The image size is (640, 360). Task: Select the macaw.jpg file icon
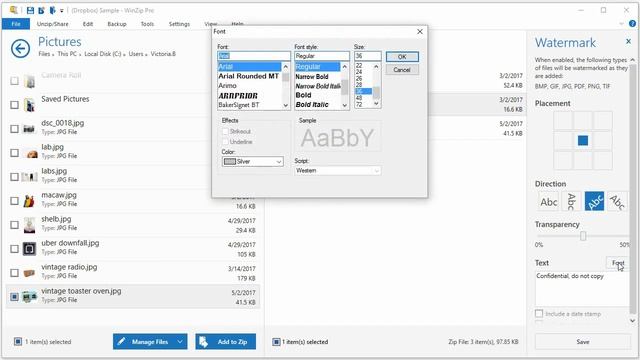29,201
